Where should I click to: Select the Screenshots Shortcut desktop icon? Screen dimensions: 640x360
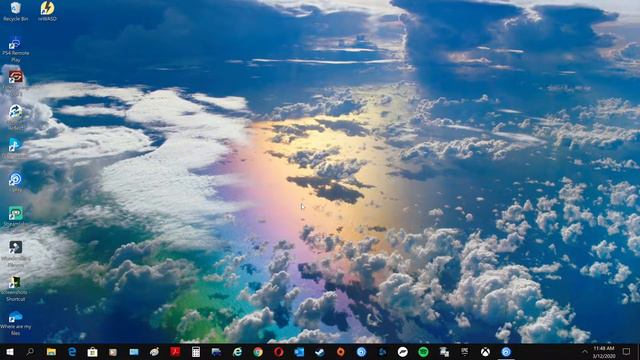pyautogui.click(x=16, y=288)
